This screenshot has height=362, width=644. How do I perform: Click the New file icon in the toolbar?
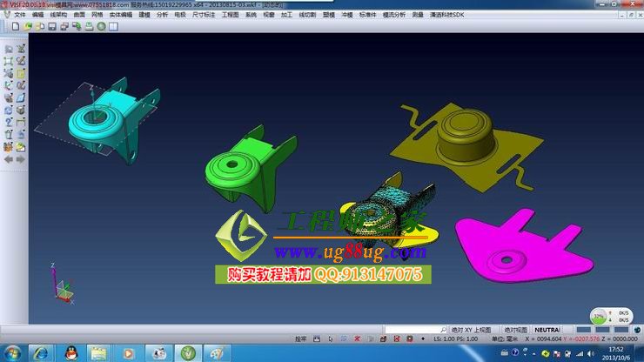coord(15,26)
